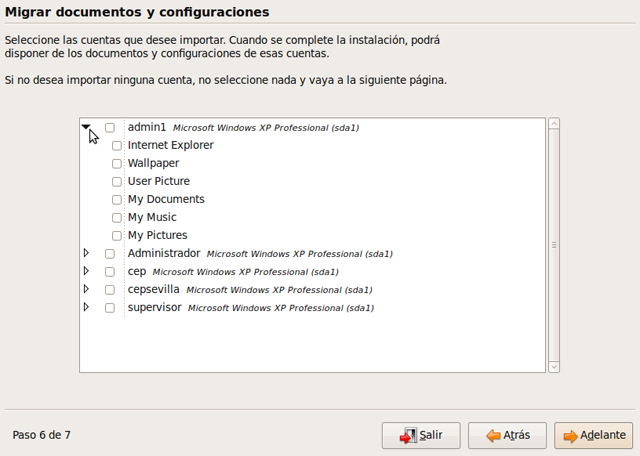640x456 pixels.
Task: Tick the admin1 account checkbox
Action: pos(110,128)
